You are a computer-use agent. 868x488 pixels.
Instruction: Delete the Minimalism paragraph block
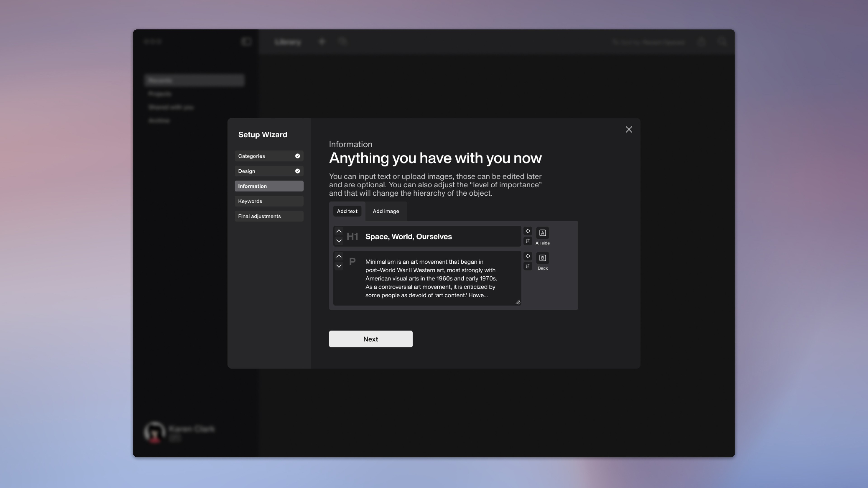(x=528, y=266)
